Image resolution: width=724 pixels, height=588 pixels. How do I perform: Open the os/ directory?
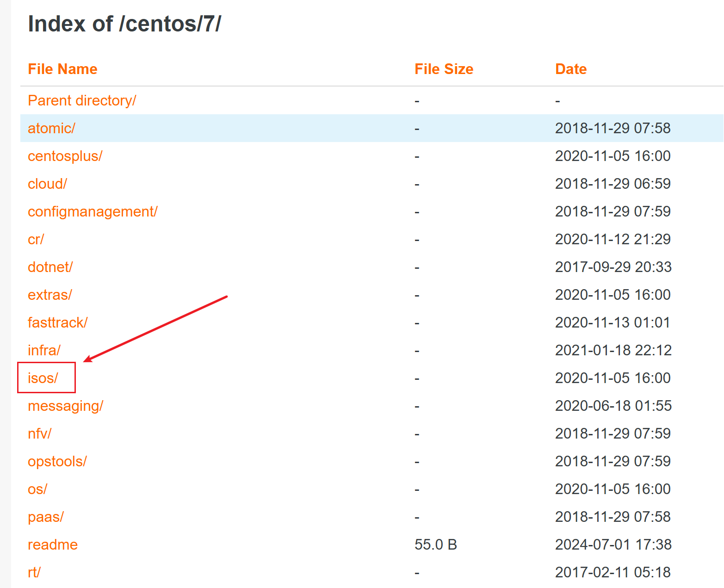point(37,489)
